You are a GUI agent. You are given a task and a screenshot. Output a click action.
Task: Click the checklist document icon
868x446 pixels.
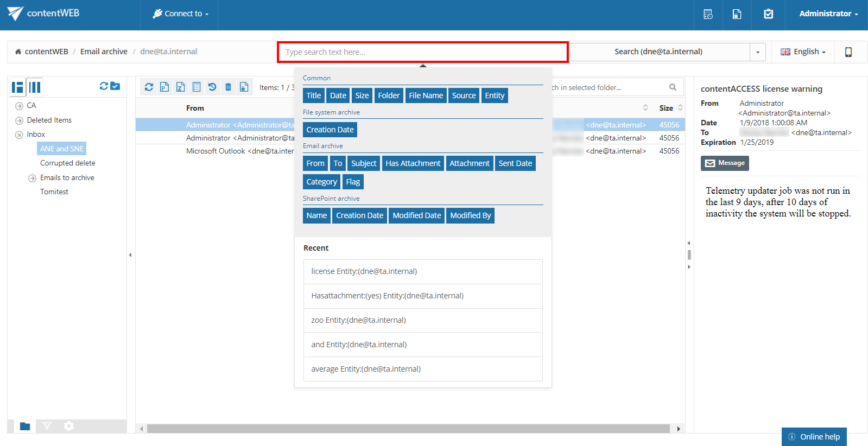point(197,87)
